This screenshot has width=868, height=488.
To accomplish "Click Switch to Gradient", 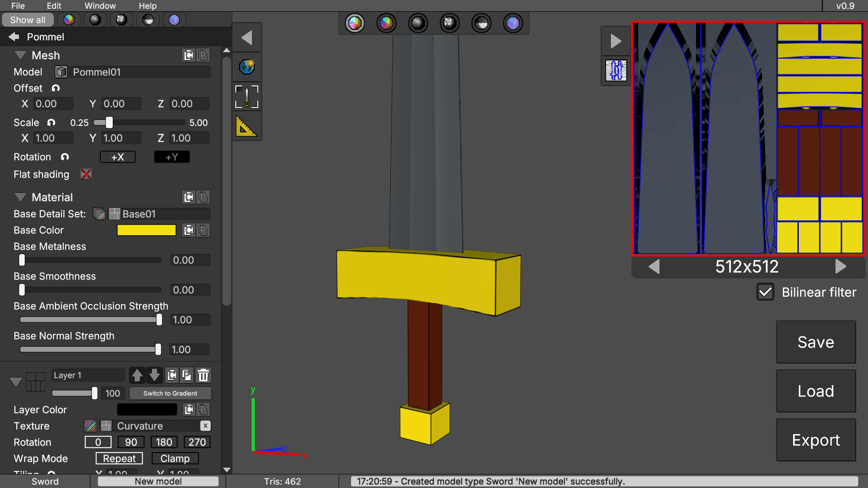I will click(x=170, y=393).
